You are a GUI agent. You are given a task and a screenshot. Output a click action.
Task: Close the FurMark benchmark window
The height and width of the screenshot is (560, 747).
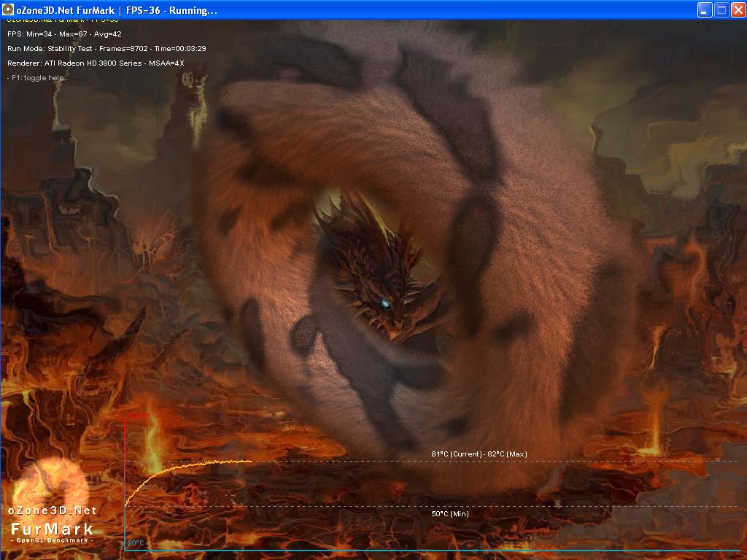click(738, 10)
